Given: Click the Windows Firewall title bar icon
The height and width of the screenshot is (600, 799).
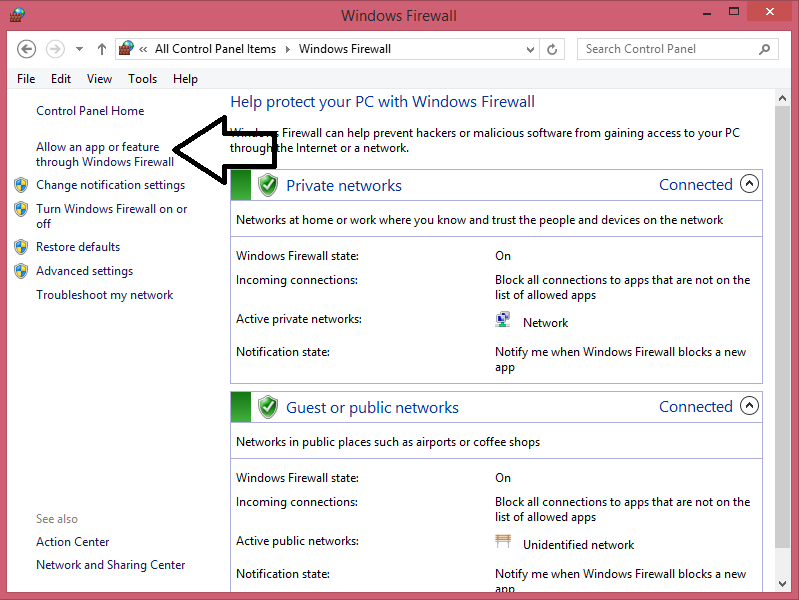Looking at the screenshot, I should 17,15.
